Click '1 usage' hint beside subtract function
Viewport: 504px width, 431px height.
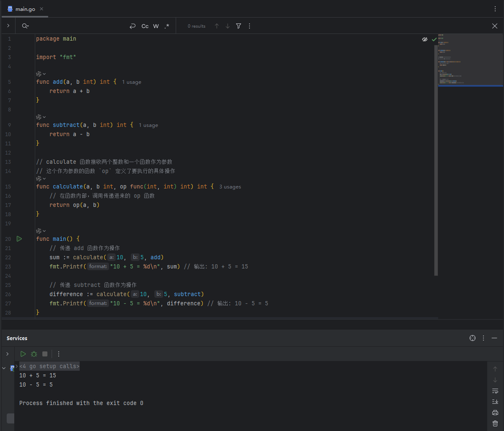(x=148, y=125)
